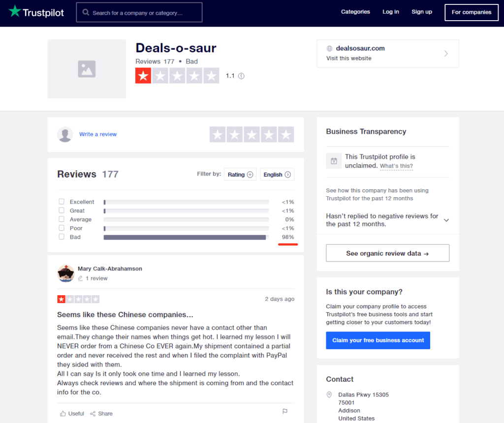Image resolution: width=504 pixels, height=423 pixels.
Task: Click the Share icon under the review
Action: 93,414
